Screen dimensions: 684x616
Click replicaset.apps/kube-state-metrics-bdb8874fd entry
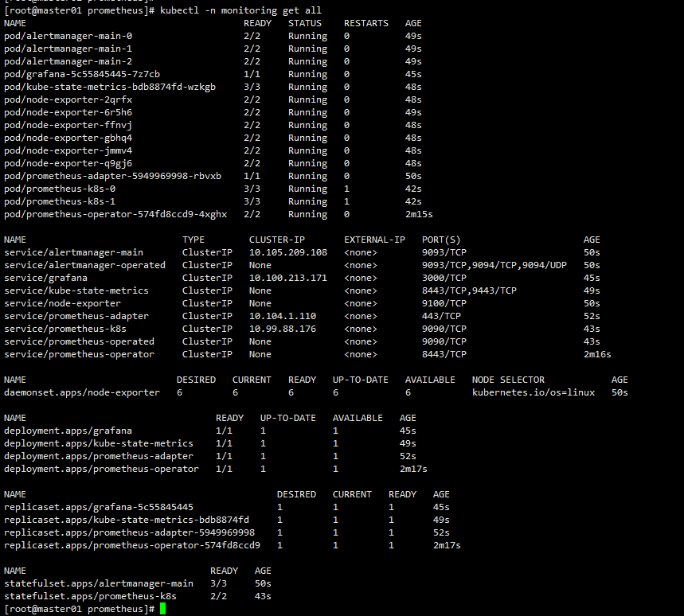point(127,520)
